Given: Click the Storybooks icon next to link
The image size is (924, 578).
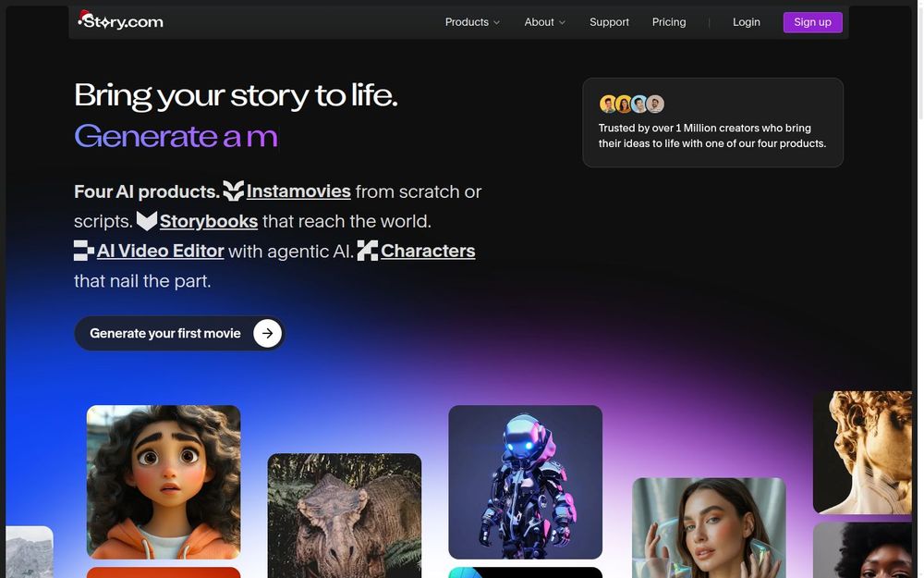Looking at the screenshot, I should pos(147,221).
